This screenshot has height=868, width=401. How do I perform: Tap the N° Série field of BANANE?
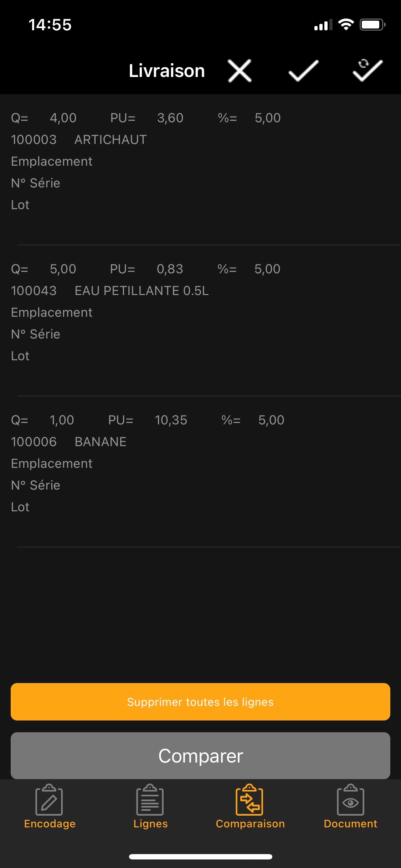pyautogui.click(x=36, y=485)
